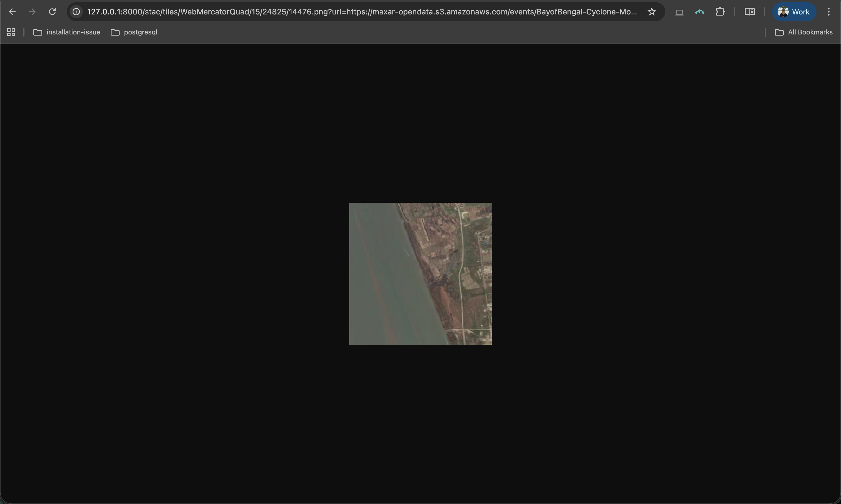
Task: Open the teal cloud extension
Action: [699, 12]
